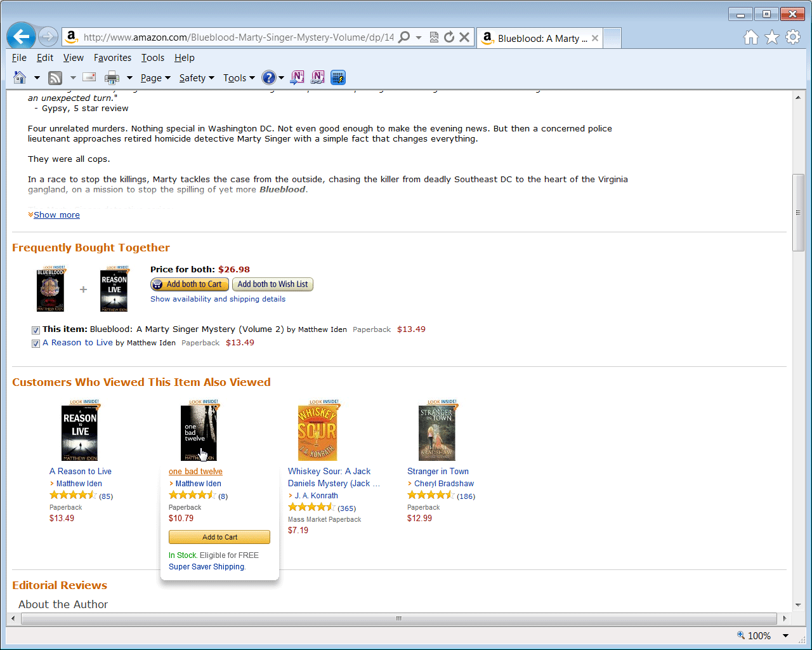812x650 pixels.
Task: Open the Help menu in menu bar
Action: [184, 57]
